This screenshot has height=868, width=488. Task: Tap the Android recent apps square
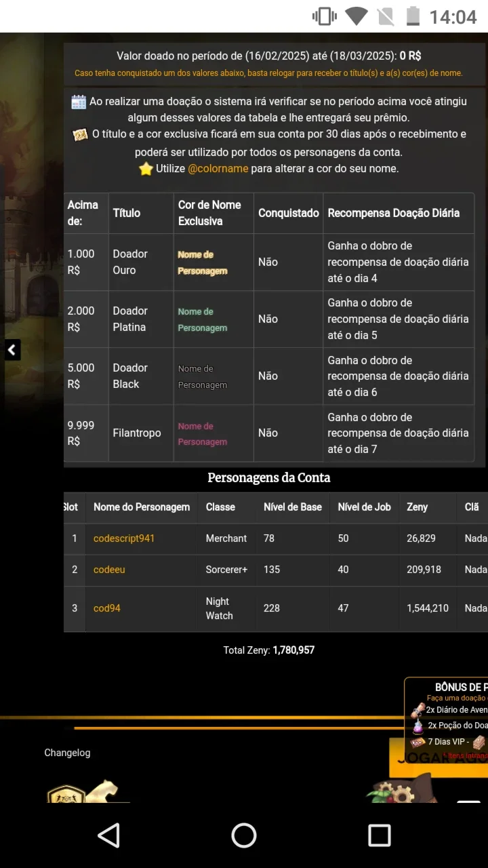click(x=380, y=835)
